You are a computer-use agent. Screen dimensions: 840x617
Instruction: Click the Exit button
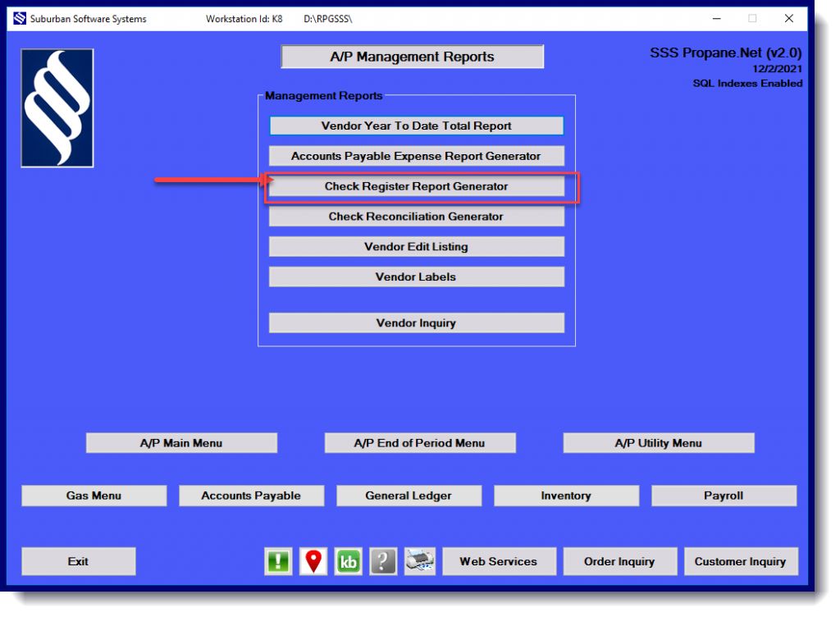tap(79, 561)
